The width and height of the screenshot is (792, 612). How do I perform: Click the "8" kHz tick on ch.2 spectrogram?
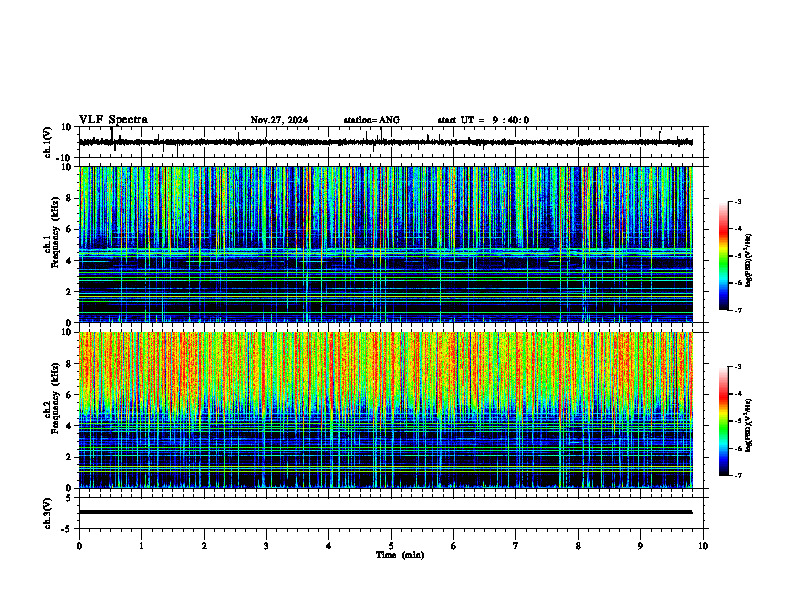(x=69, y=364)
